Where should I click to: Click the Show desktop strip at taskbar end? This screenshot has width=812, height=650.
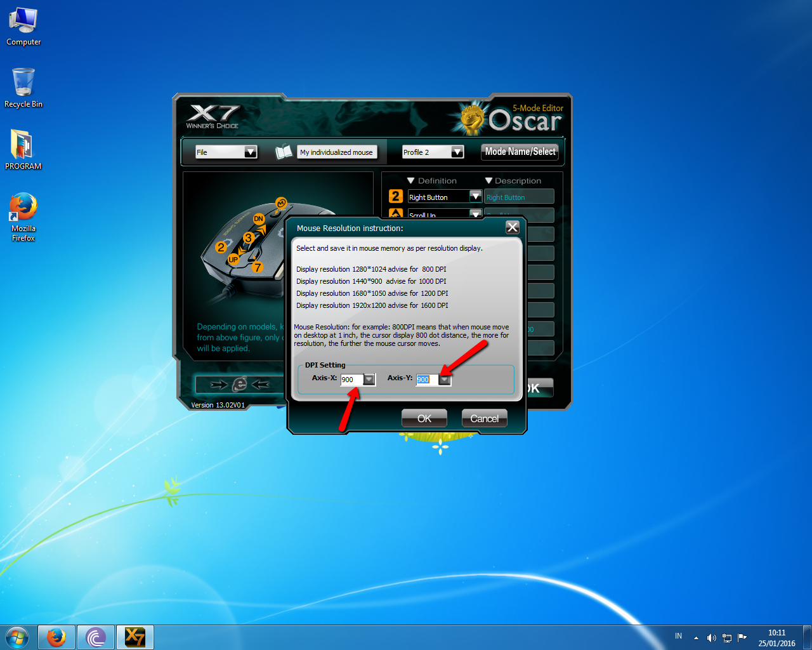(x=808, y=637)
